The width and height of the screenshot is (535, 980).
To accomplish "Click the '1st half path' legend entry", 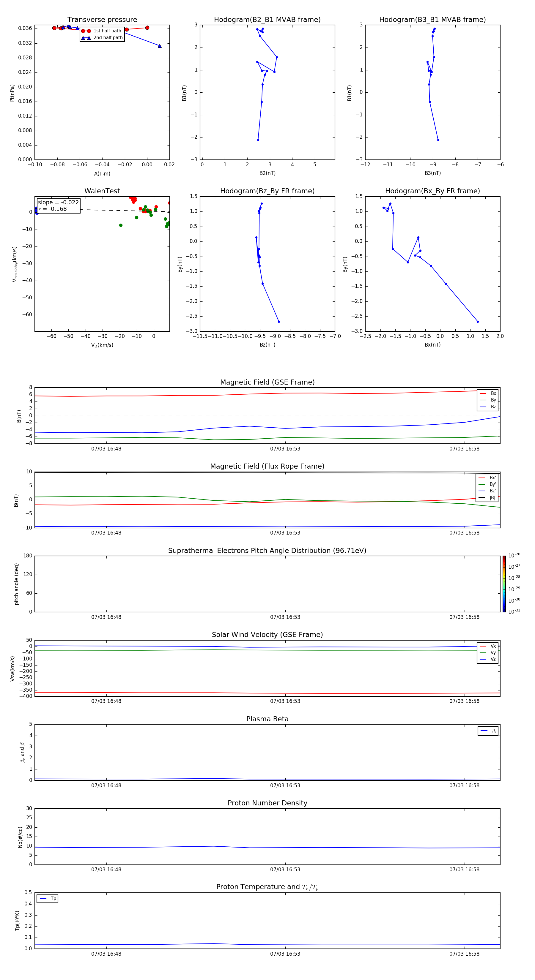I will (x=102, y=31).
